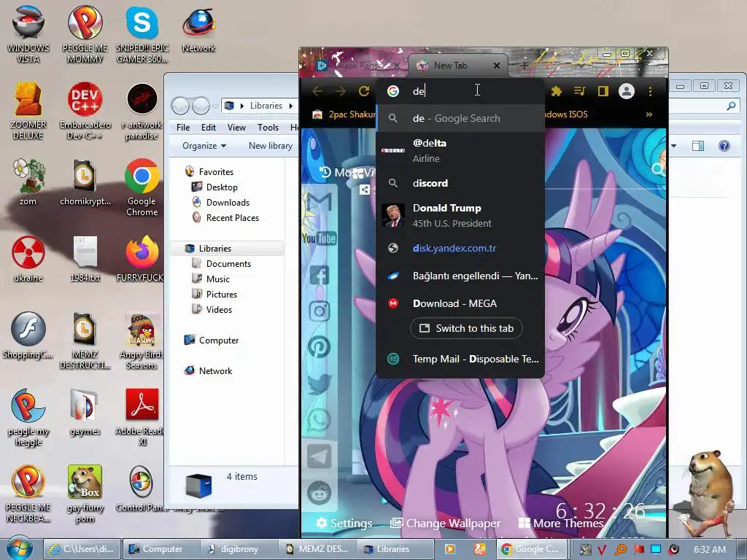
Task: Open Chrome three-dot menu
Action: pyautogui.click(x=650, y=91)
